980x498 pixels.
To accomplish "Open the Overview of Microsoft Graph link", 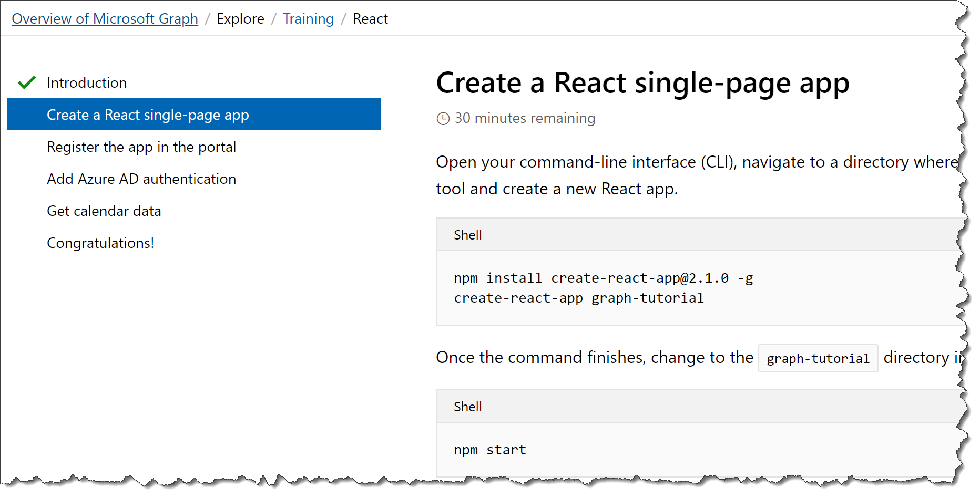I will pos(105,18).
